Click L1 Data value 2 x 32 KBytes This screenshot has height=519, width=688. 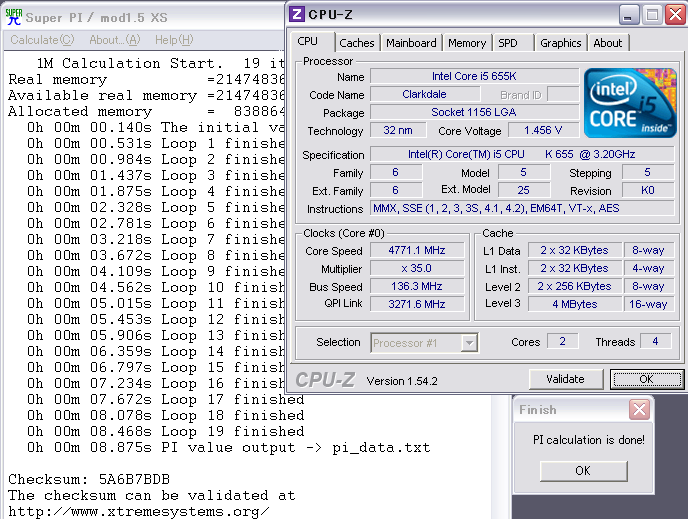click(x=574, y=250)
